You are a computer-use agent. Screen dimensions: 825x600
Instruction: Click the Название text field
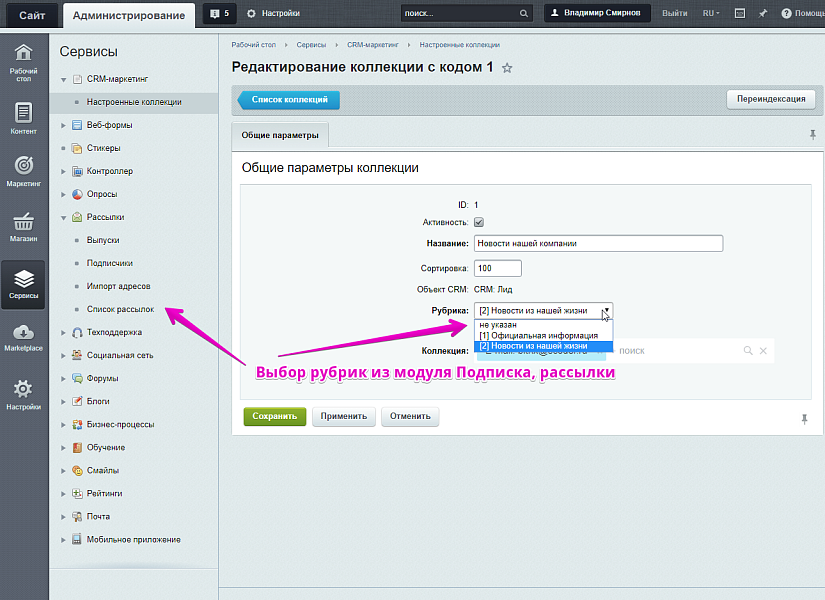click(598, 243)
